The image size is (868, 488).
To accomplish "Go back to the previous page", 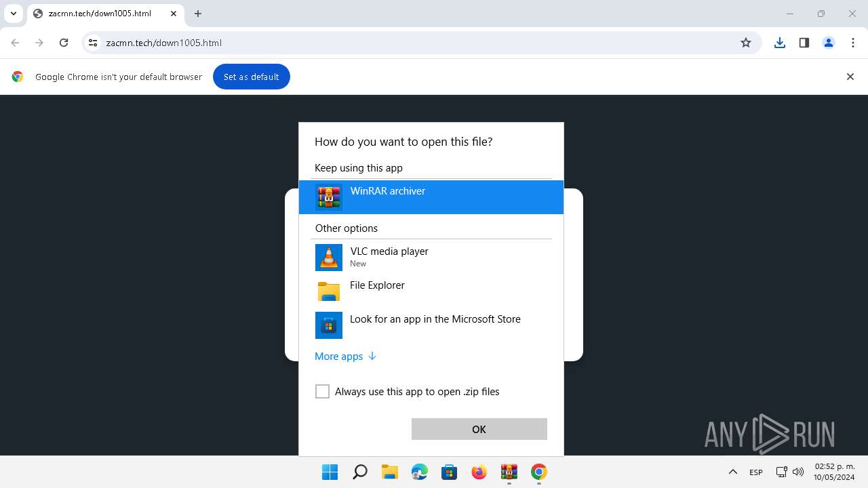I will click(x=15, y=43).
